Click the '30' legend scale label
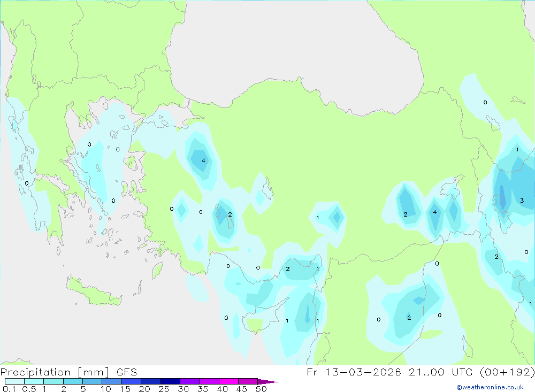This screenshot has width=535, height=392. [x=183, y=389]
